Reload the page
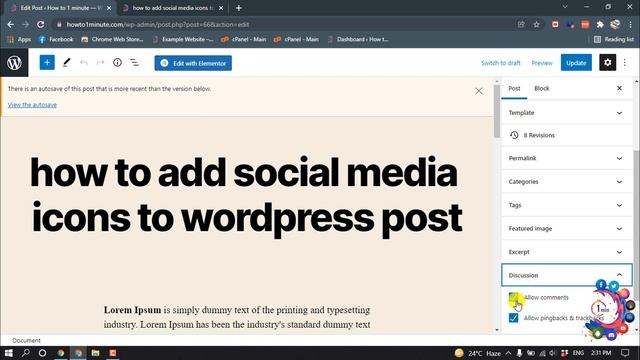The height and width of the screenshot is (360, 640). pyautogui.click(x=40, y=24)
